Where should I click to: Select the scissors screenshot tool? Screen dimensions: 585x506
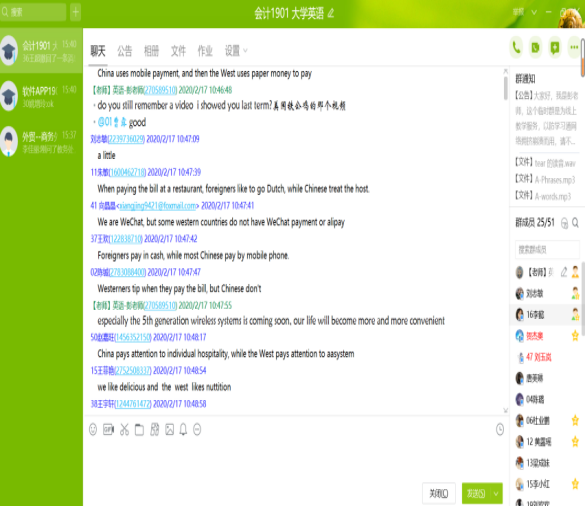tap(124, 430)
